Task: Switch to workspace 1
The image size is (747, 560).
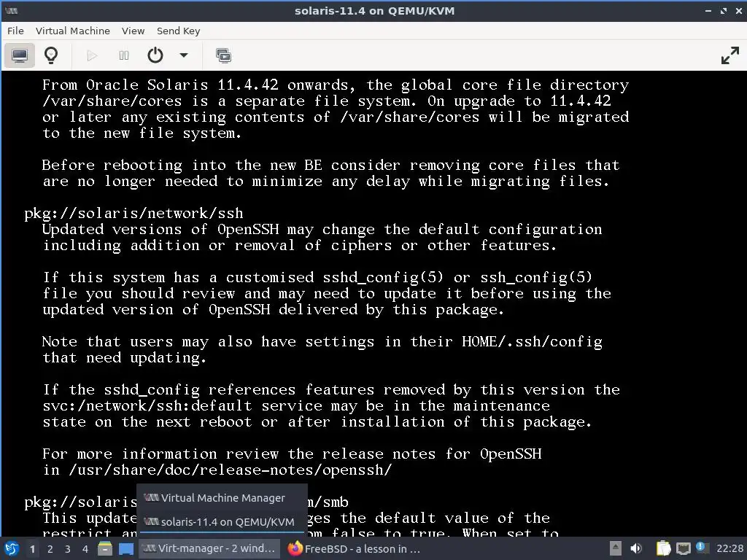Action: point(32,549)
